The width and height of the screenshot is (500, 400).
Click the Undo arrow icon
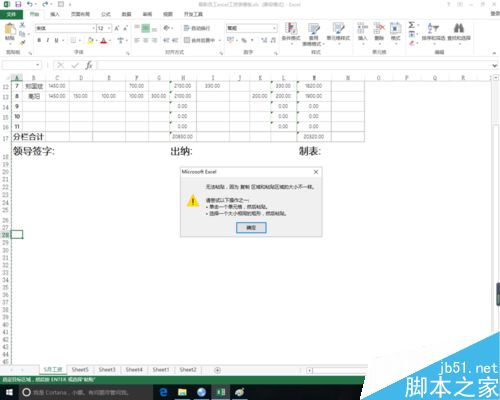point(30,4)
